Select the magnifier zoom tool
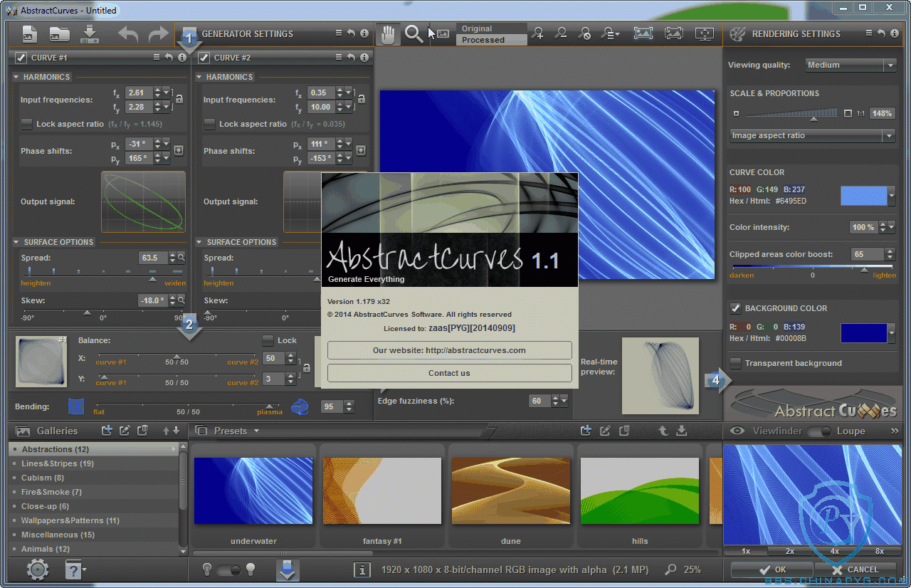This screenshot has height=588, width=911. click(x=414, y=33)
